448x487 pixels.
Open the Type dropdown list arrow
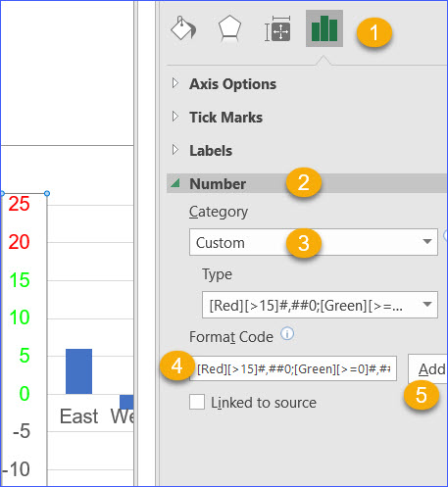click(x=426, y=305)
